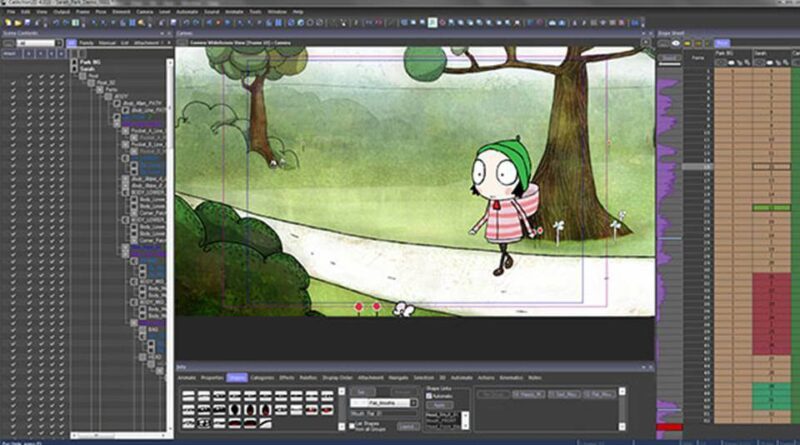Image resolution: width=800 pixels, height=445 pixels.
Task: Click the last blue icon on toolbar
Action: 635,23
